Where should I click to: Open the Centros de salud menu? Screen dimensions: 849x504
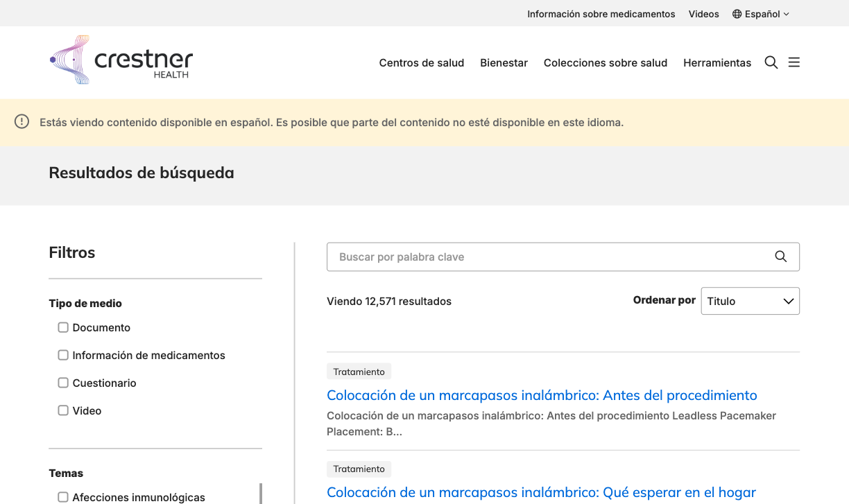tap(421, 62)
